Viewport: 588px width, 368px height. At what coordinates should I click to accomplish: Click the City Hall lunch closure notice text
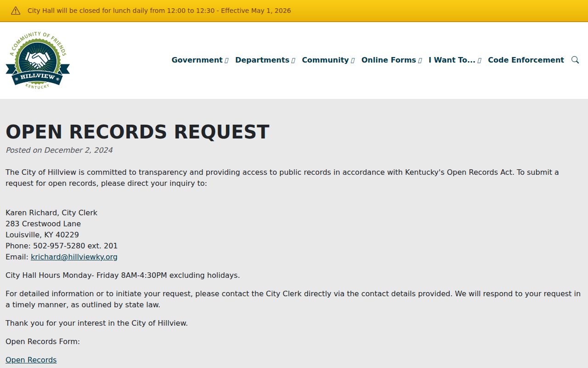point(159,11)
